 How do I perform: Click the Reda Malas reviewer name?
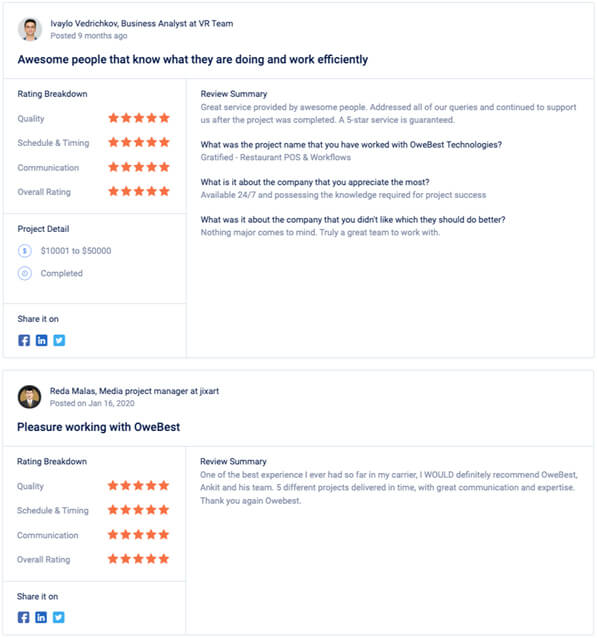(73, 391)
